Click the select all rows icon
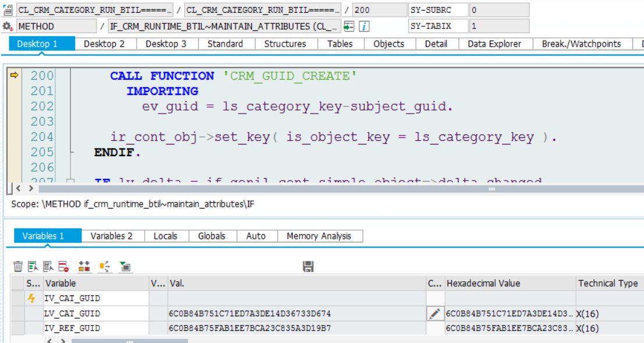The width and height of the screenshot is (644, 343). point(33,267)
